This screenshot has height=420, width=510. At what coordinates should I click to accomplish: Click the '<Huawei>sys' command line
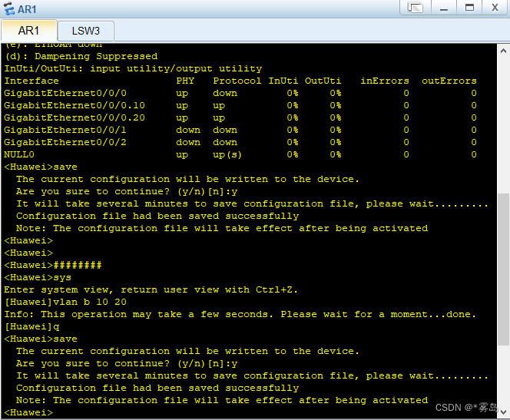point(38,278)
